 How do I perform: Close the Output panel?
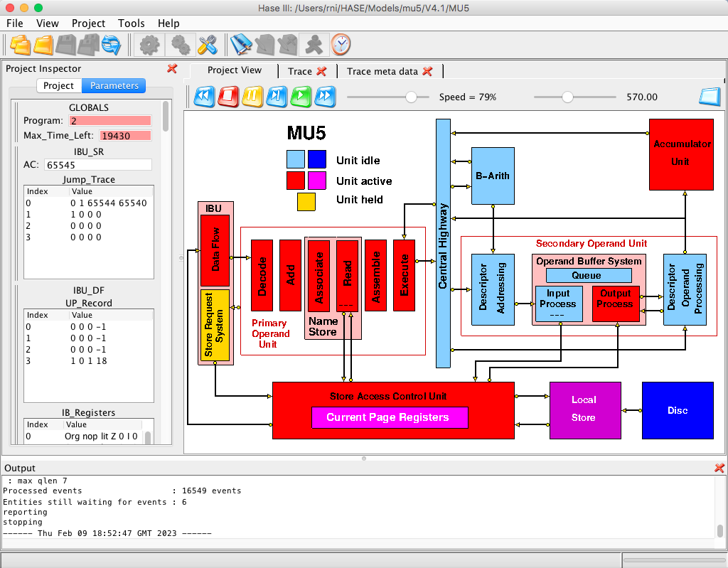[x=719, y=468]
